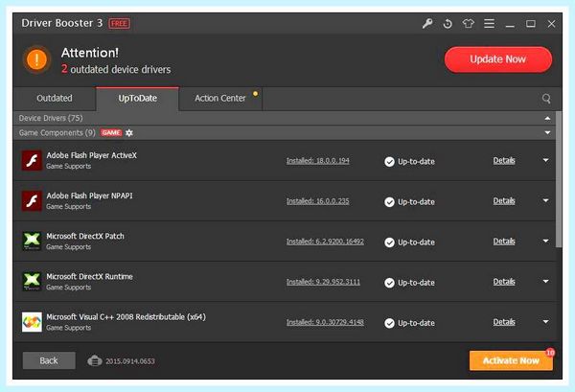Click the search magnifier icon
This screenshot has height=392, width=575.
[546, 99]
